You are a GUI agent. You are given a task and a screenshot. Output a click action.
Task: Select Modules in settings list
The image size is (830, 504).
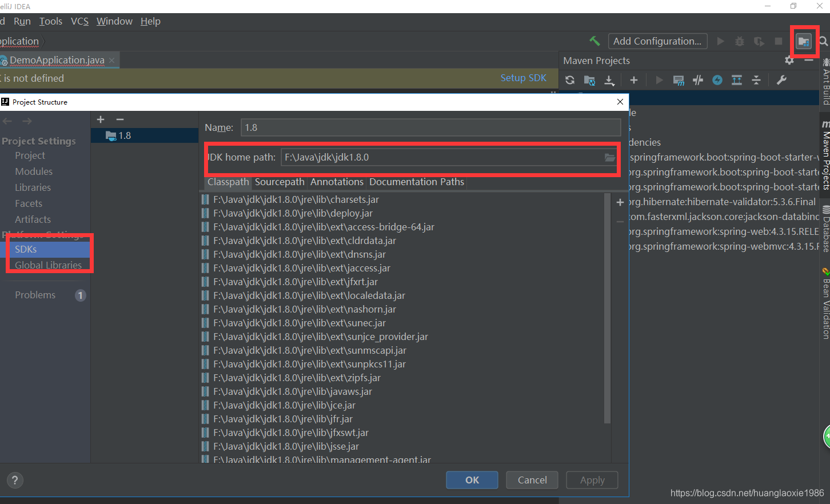pyautogui.click(x=34, y=171)
